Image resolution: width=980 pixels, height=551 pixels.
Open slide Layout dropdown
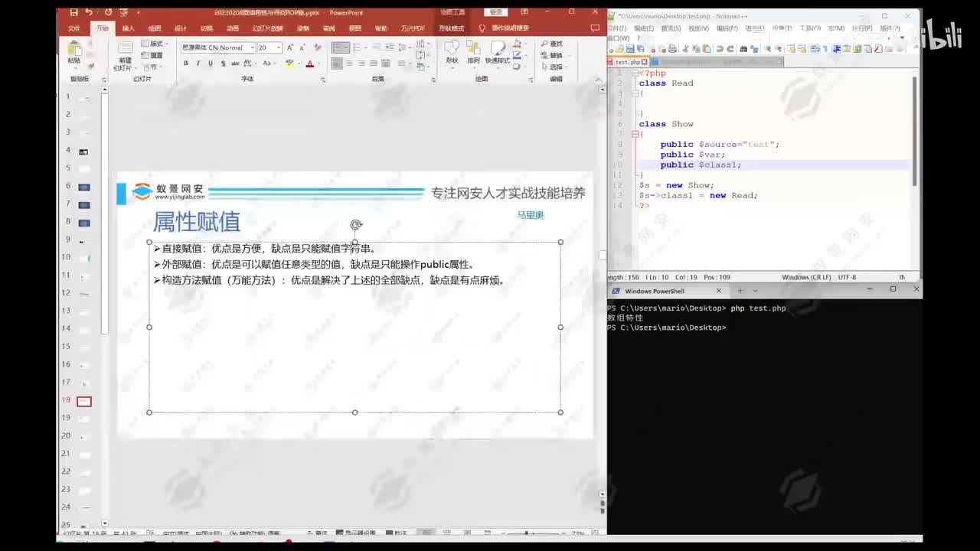tap(153, 44)
